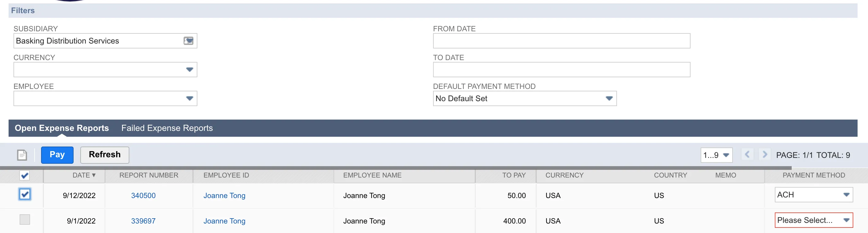Go to previous page arrow
This screenshot has width=868, height=233.
[747, 155]
